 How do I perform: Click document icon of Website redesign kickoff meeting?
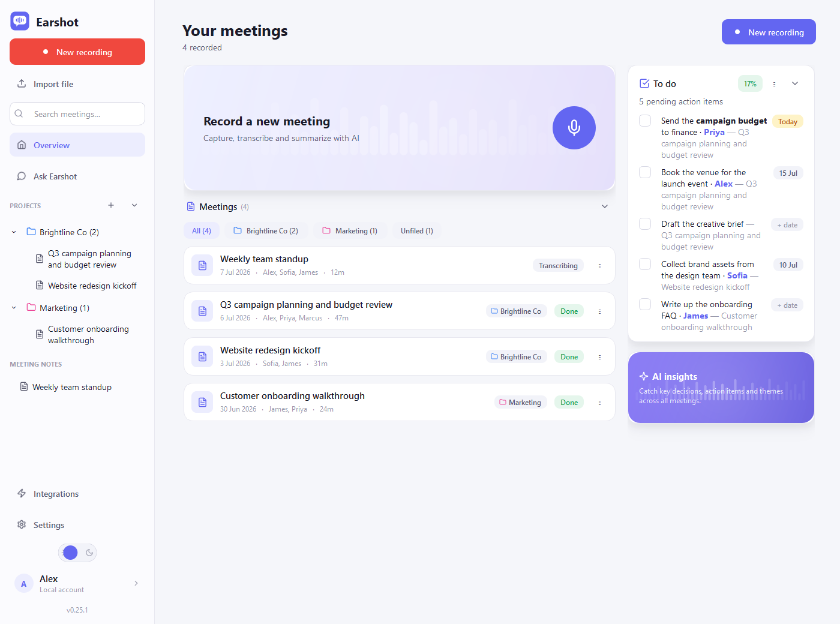pos(202,356)
